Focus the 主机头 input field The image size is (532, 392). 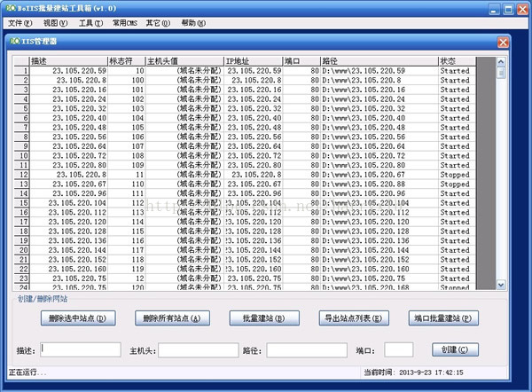coord(199,350)
